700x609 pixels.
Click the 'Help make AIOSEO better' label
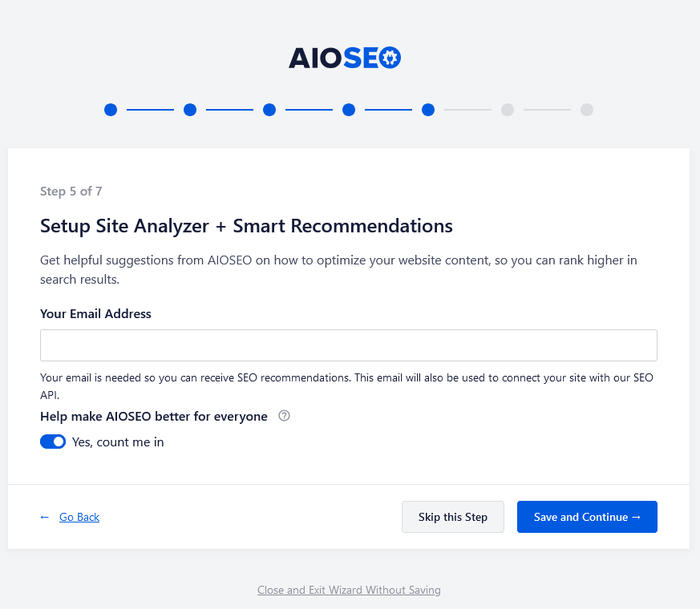(x=154, y=416)
